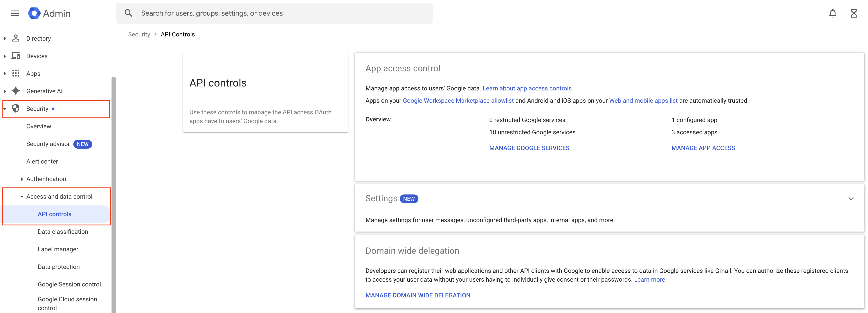Click the Google Admin logo
Screen dimensions: 868x313
tap(34, 13)
